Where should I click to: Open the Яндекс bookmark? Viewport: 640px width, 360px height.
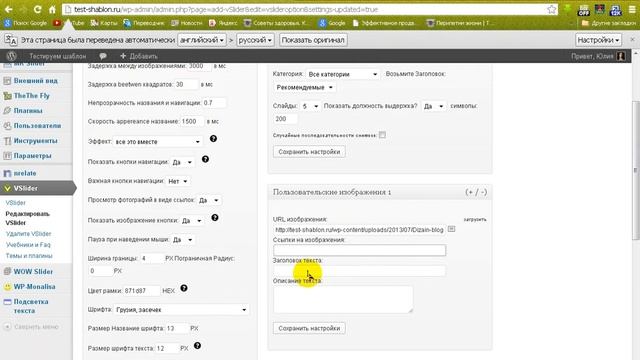223,23
